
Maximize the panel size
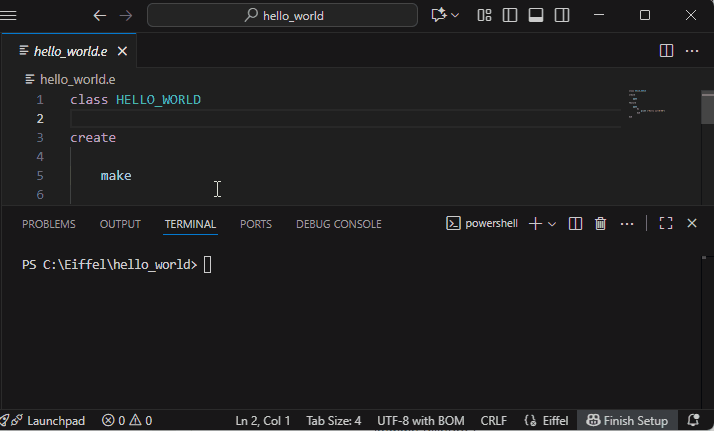coord(666,223)
